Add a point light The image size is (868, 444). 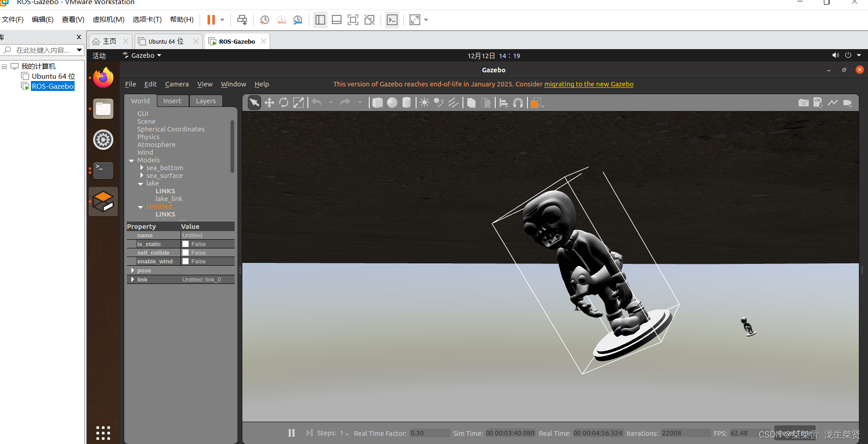[x=424, y=103]
